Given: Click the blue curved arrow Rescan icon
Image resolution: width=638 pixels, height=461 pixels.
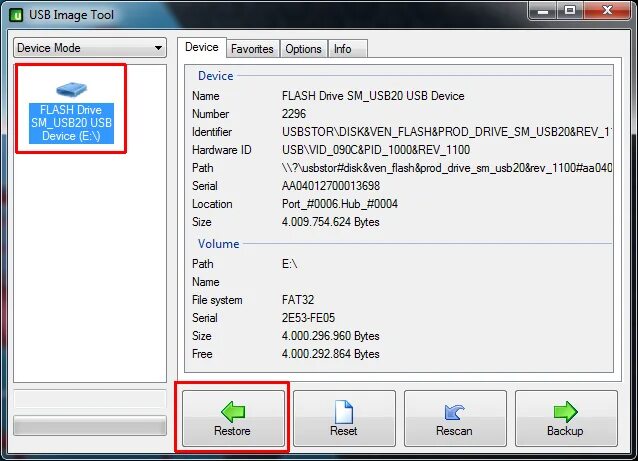Looking at the screenshot, I should pyautogui.click(x=454, y=412).
